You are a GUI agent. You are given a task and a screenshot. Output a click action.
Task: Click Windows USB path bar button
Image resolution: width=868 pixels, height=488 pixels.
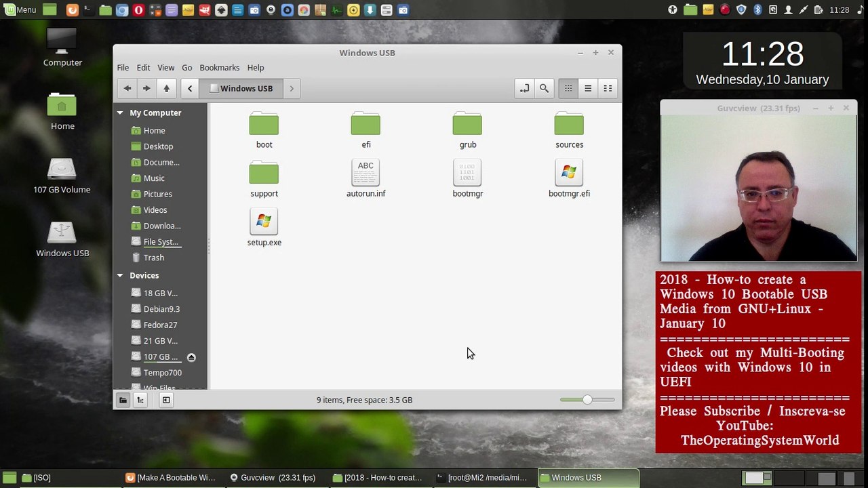point(241,88)
